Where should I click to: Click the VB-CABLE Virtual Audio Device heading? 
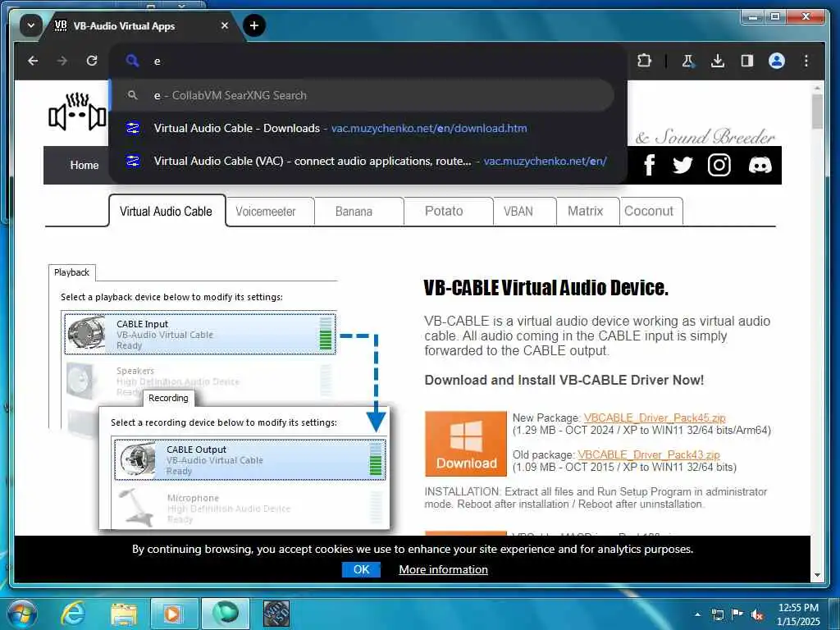point(546,288)
